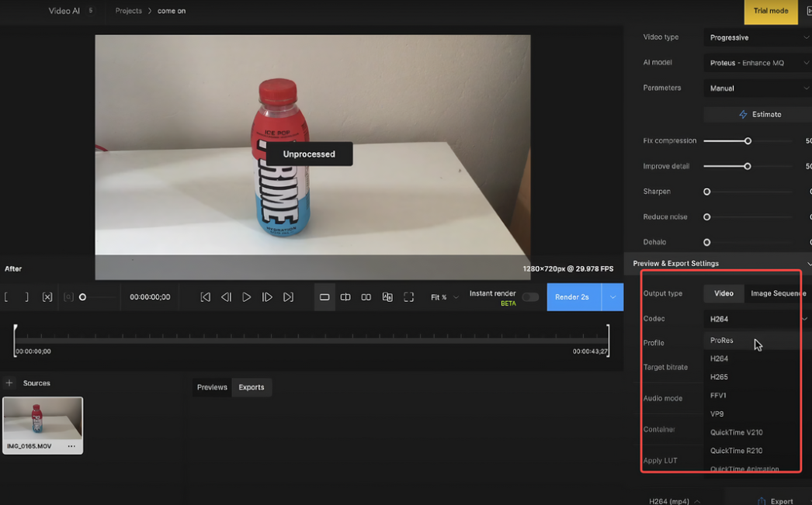The image size is (812, 505).
Task: Open the Fit % zoom dropdown
Action: [443, 297]
